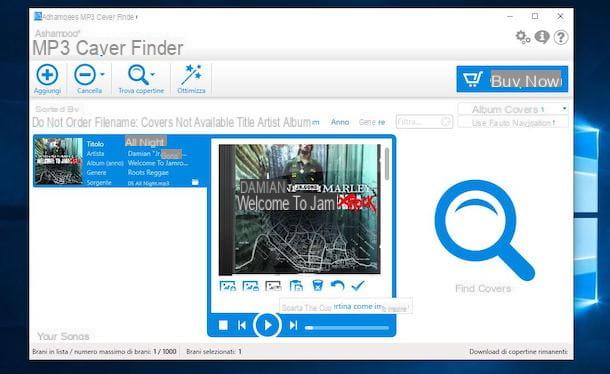Click the Buy Now button
This screenshot has width=610, height=374.
pyautogui.click(x=512, y=79)
